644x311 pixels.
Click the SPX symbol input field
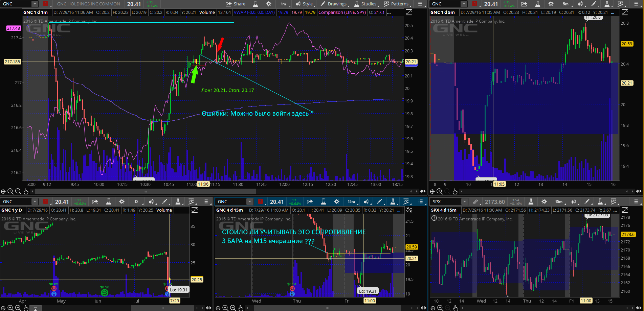(446, 201)
